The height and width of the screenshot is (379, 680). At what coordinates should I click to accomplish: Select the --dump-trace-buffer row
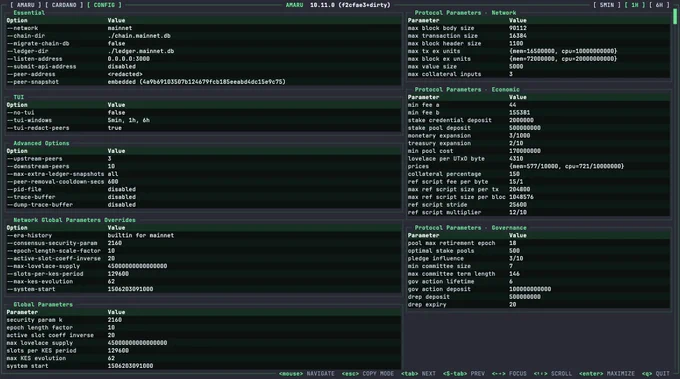pos(204,205)
